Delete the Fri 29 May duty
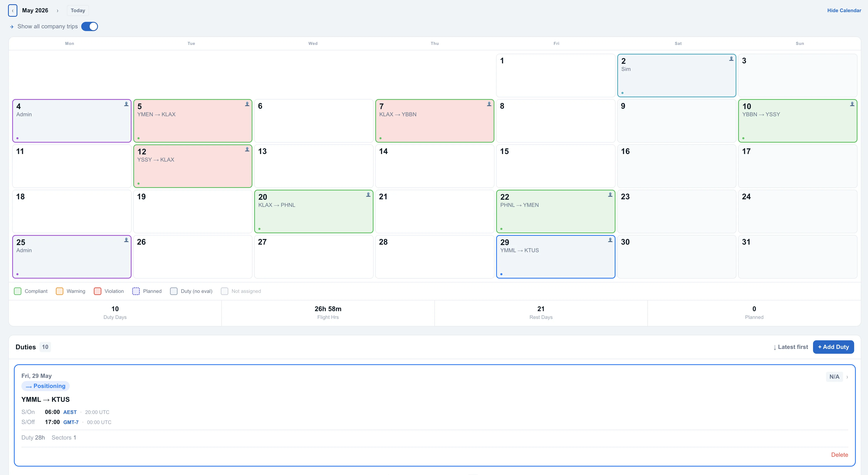Viewport: 868px width, 475px height. click(x=839, y=455)
